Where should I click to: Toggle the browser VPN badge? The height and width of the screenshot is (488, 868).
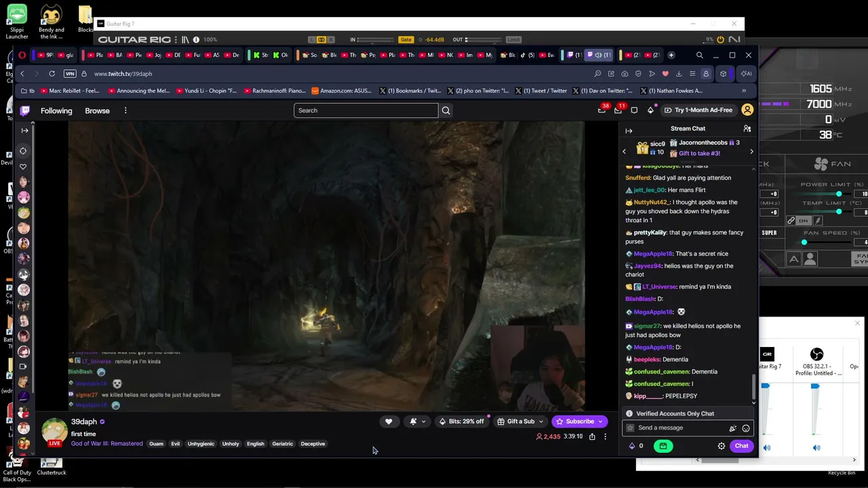click(x=69, y=73)
